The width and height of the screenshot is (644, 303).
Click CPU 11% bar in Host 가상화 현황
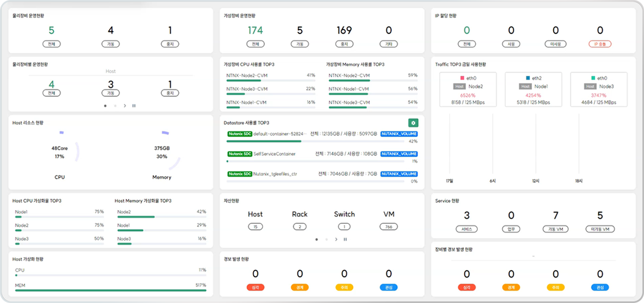click(111, 276)
